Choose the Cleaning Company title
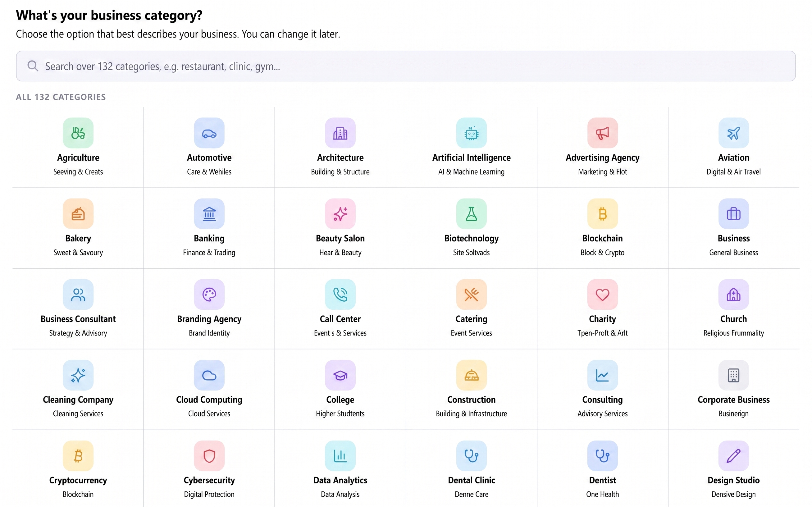This screenshot has height=507, width=812. (x=78, y=400)
